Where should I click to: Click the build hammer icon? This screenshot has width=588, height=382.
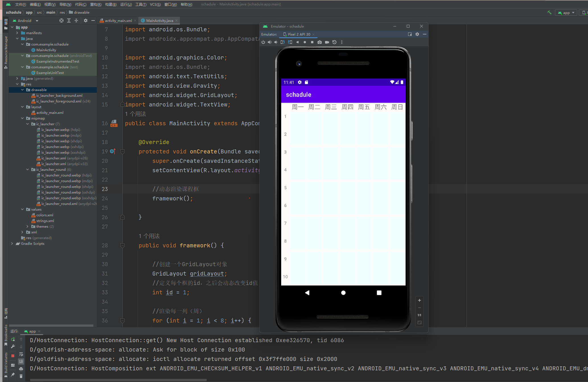(x=549, y=13)
